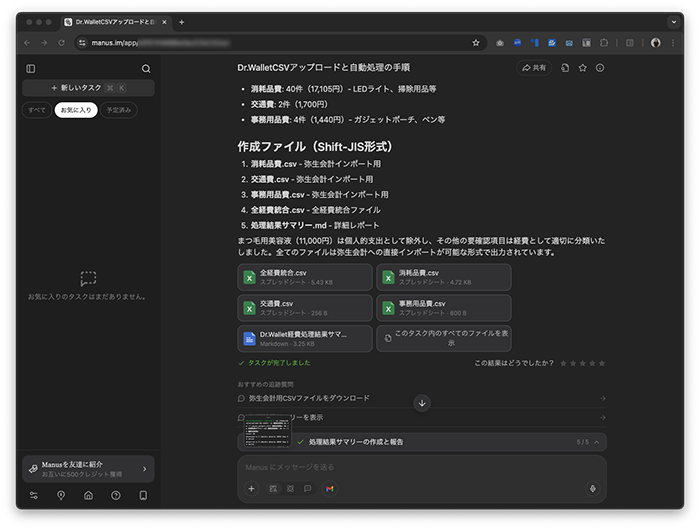
Task: Open Manusを友達に紹介 referral banner
Action: click(88, 469)
